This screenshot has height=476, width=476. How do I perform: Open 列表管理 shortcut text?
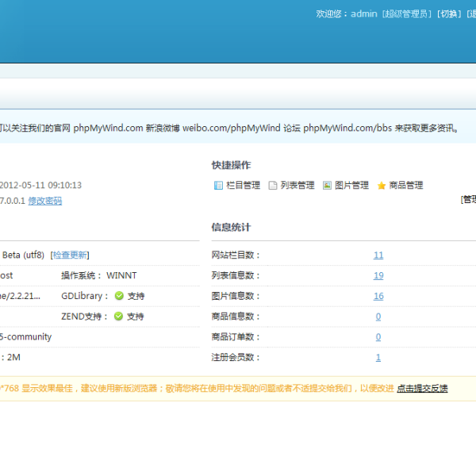tap(297, 185)
